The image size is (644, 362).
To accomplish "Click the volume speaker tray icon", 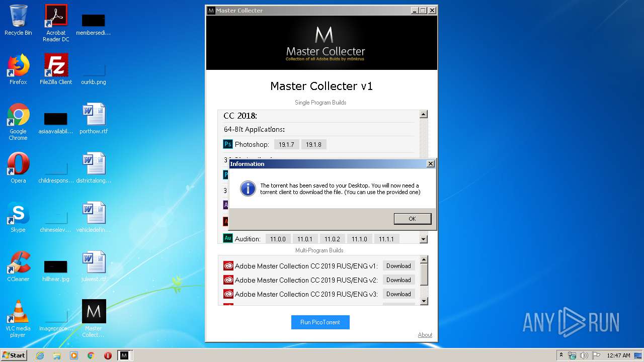I will [x=584, y=355].
